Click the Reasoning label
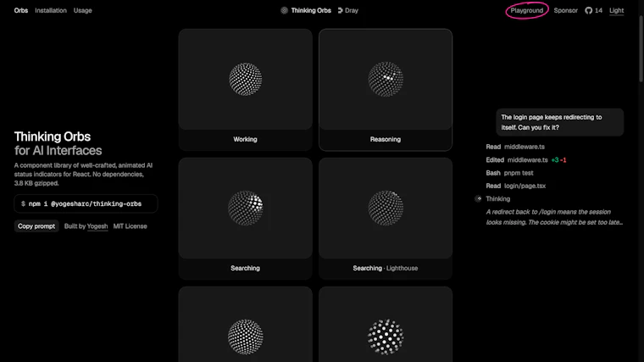The width and height of the screenshot is (644, 362). pos(386,139)
